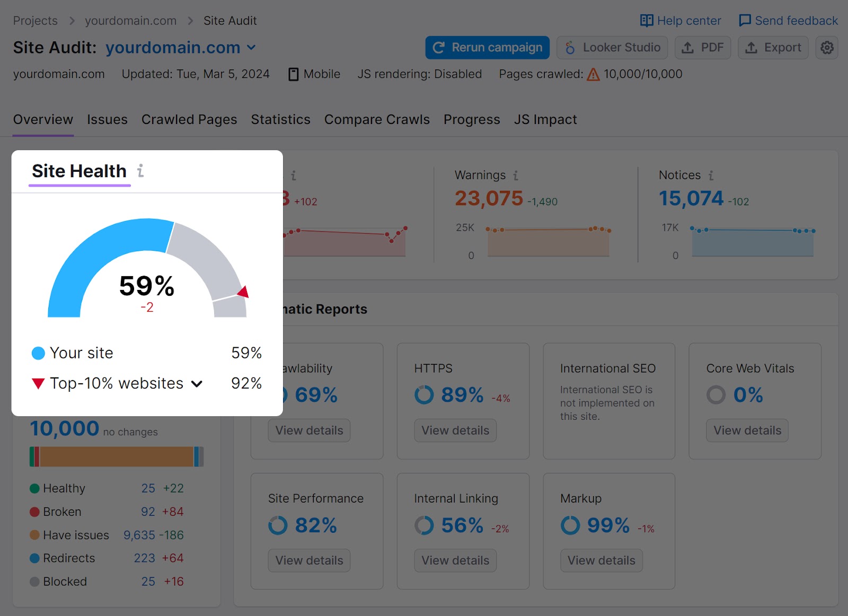Expand the Top-10% websites dropdown
The width and height of the screenshot is (848, 616).
pos(197,383)
